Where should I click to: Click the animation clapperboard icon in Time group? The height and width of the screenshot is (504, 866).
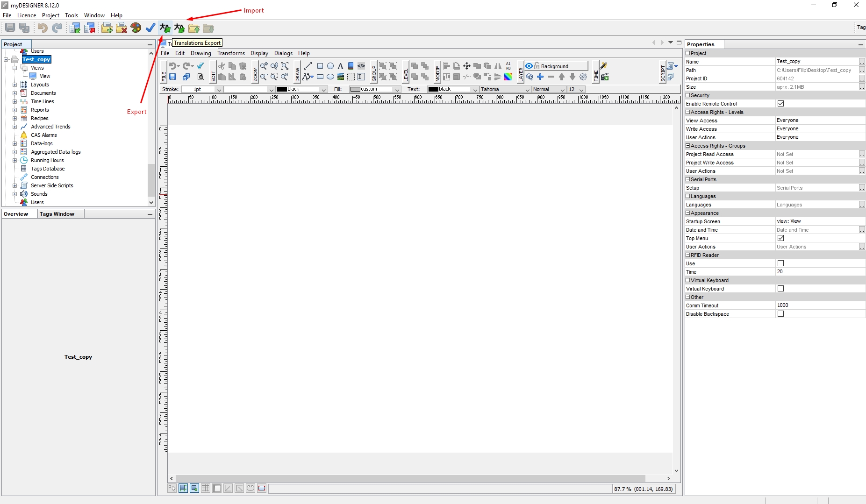pos(605,77)
